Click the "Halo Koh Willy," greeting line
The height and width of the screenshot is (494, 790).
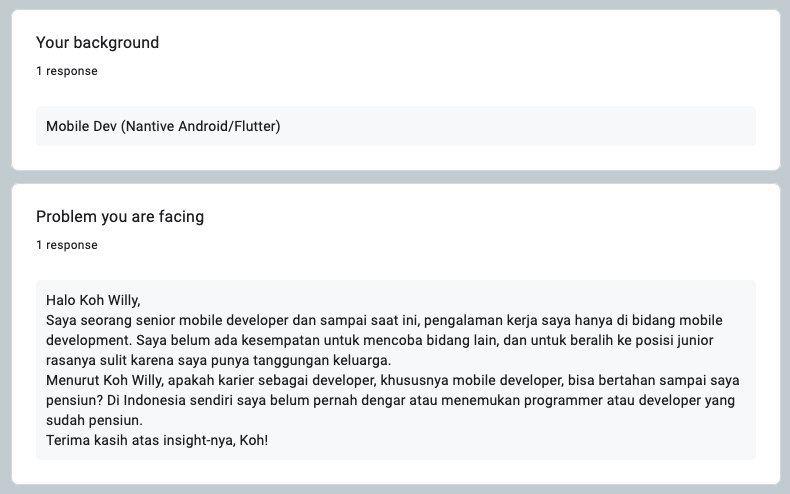tap(93, 300)
